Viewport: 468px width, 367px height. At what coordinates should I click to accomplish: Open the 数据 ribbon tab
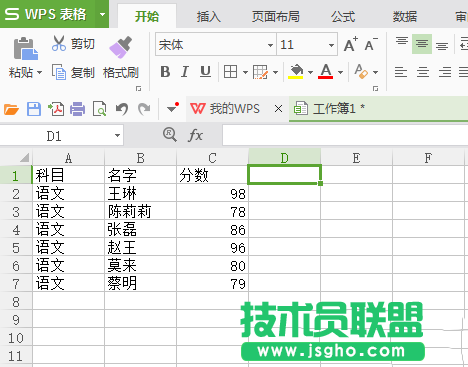(405, 16)
